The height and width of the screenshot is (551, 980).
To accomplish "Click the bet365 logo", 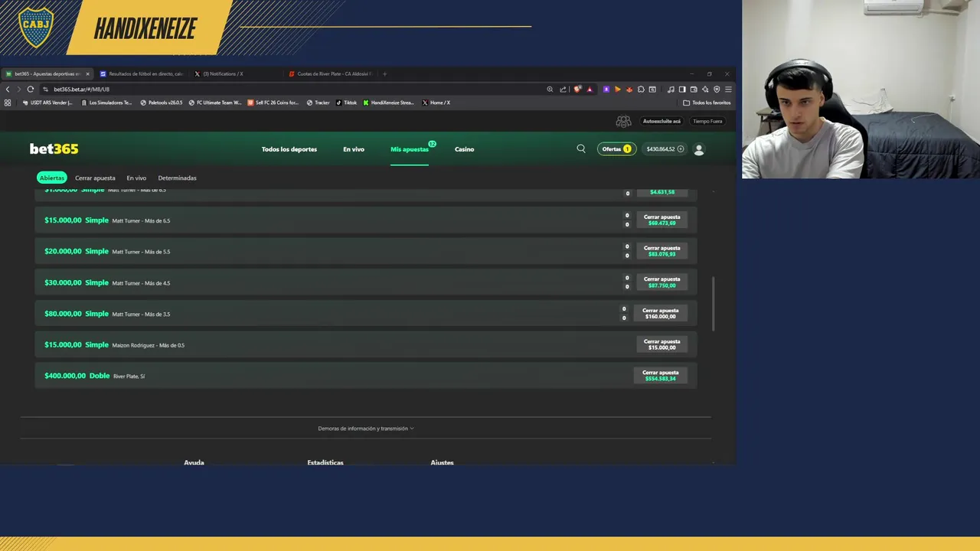I will click(54, 148).
